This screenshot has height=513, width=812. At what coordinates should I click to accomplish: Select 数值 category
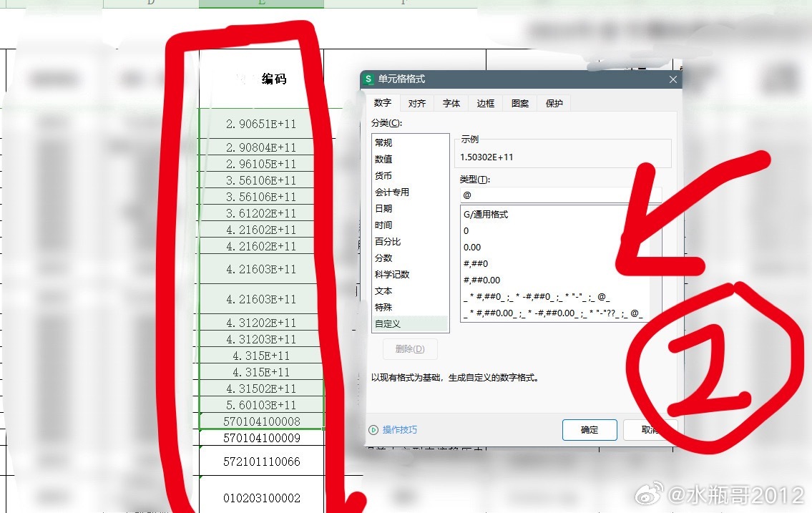tap(410, 159)
